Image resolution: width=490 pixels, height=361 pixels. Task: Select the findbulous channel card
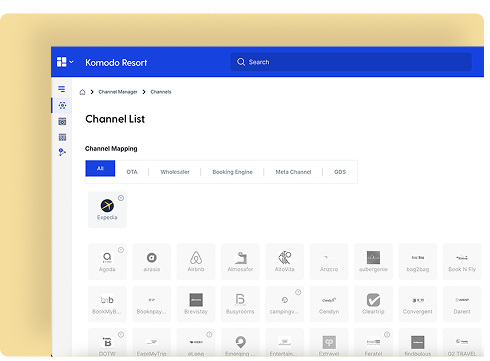[x=418, y=343]
